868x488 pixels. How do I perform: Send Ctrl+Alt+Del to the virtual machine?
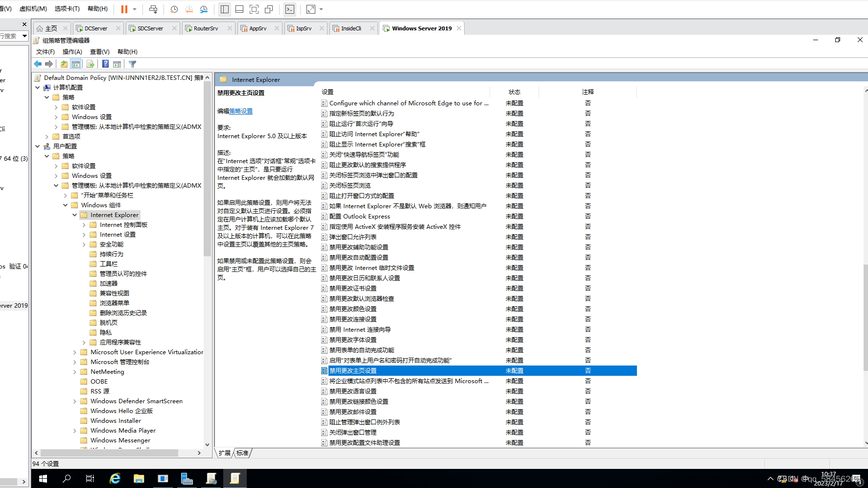[153, 9]
